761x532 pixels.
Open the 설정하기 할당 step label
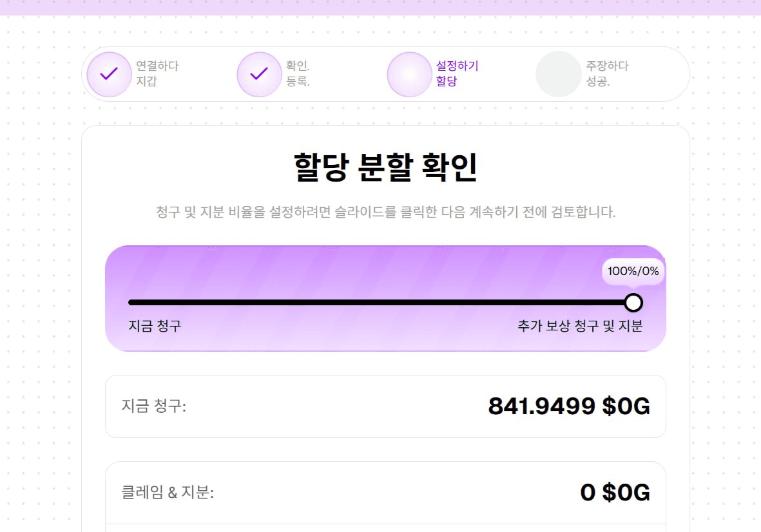pyautogui.click(x=458, y=73)
